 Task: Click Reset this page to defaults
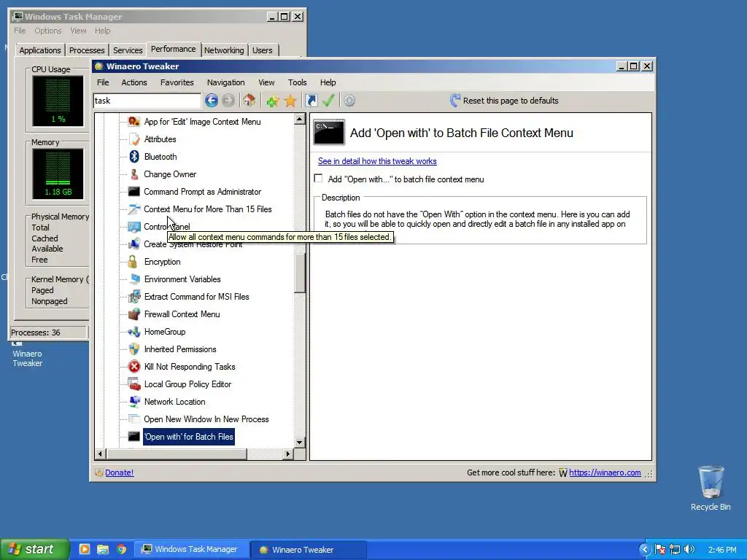(x=504, y=101)
